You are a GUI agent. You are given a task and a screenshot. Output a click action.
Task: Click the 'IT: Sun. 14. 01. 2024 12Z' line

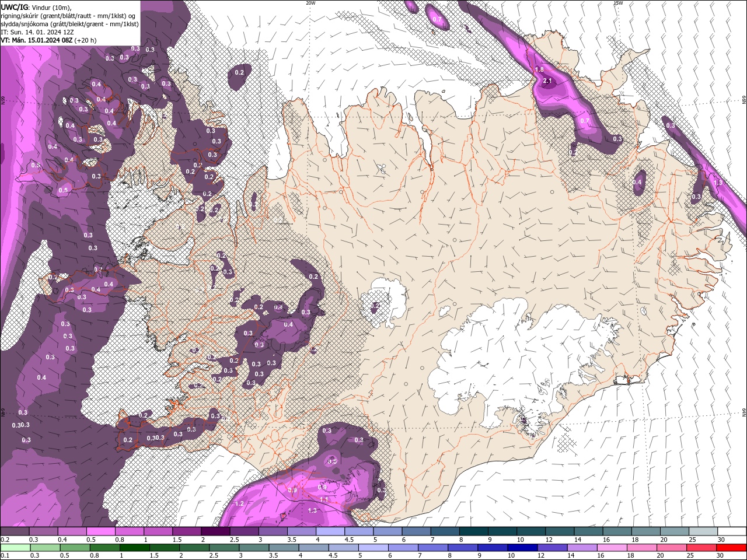pyautogui.click(x=37, y=32)
